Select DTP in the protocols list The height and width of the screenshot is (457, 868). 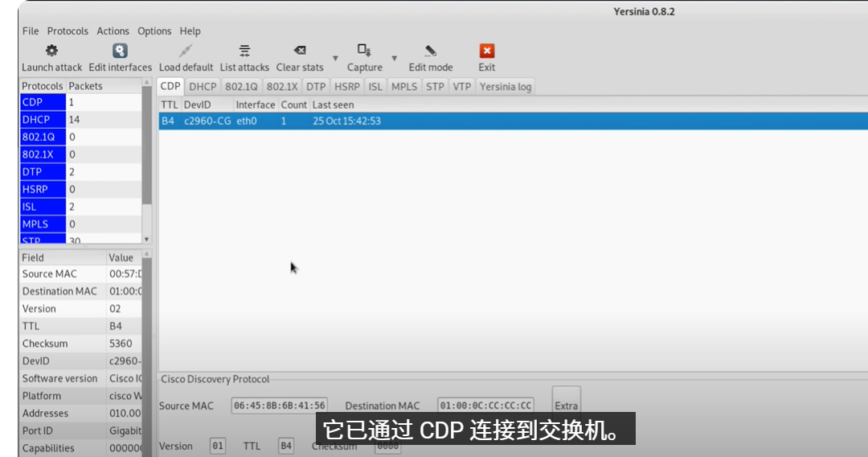pyautogui.click(x=81, y=171)
